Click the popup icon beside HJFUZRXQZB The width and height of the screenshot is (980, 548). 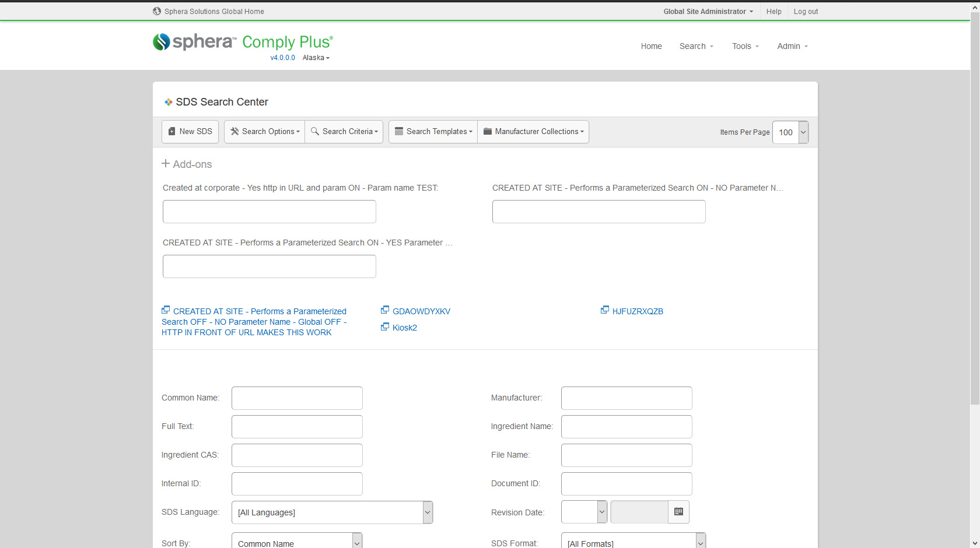[x=605, y=310]
